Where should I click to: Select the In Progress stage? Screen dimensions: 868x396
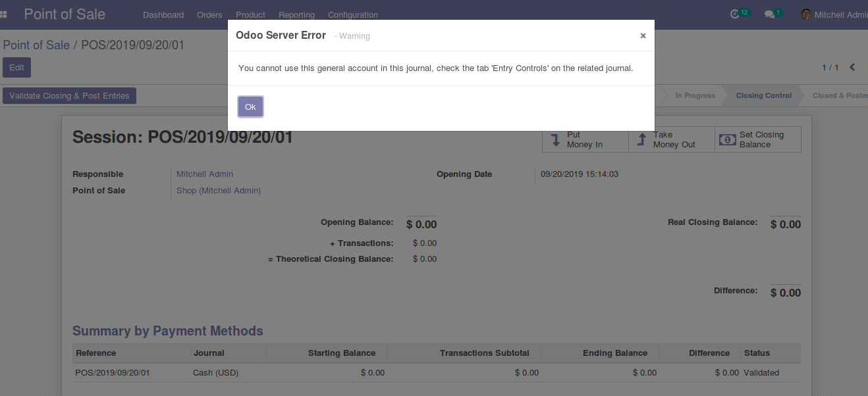tap(695, 95)
